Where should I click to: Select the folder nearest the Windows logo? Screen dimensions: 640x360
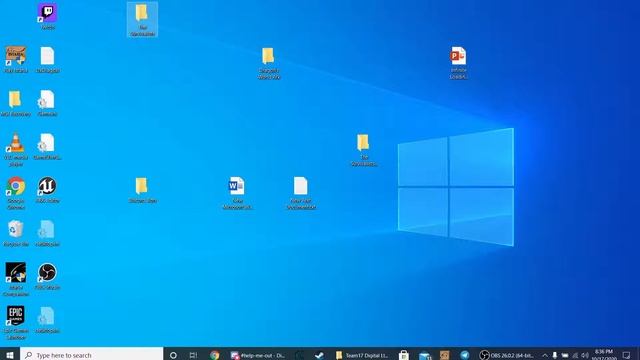pos(363,150)
